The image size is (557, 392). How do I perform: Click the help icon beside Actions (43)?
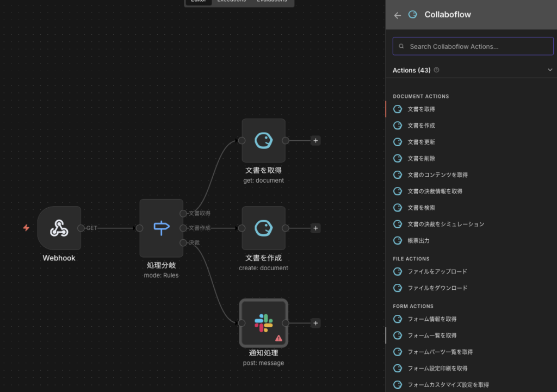coord(437,70)
